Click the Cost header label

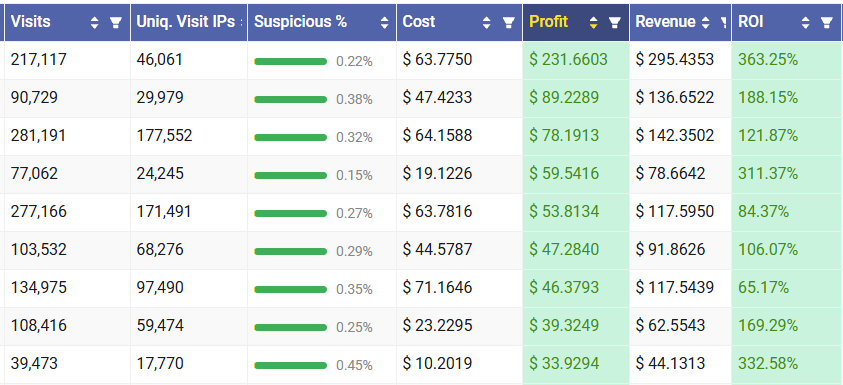419,22
